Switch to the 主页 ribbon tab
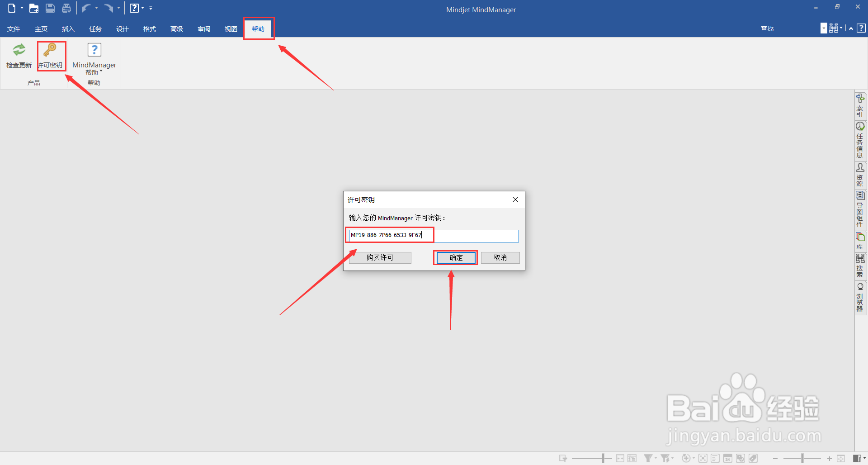Viewport: 868px width, 465px height. pos(41,29)
